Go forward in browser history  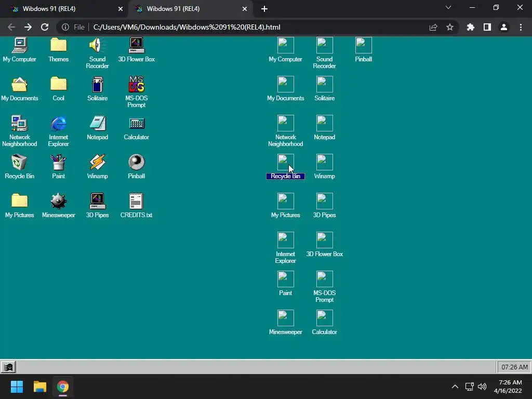28,27
